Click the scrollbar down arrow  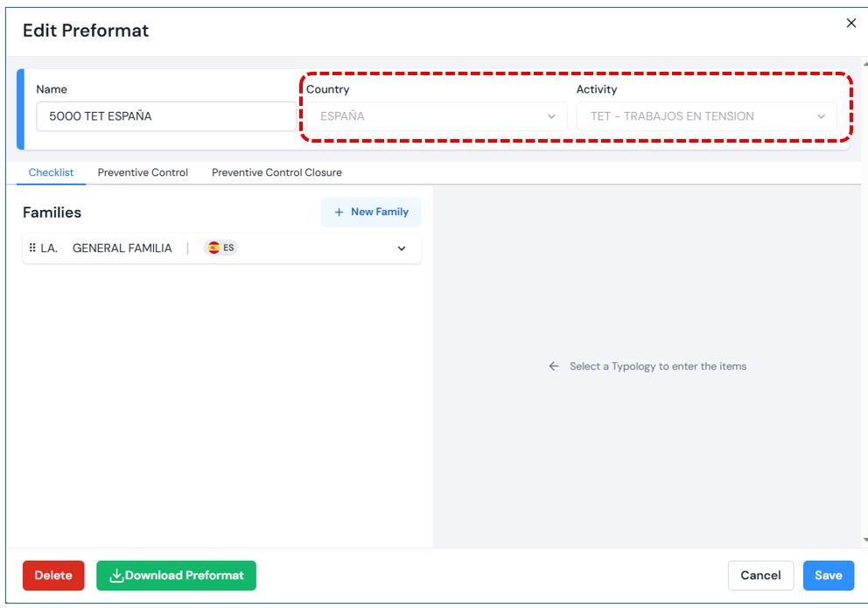pos(864,541)
